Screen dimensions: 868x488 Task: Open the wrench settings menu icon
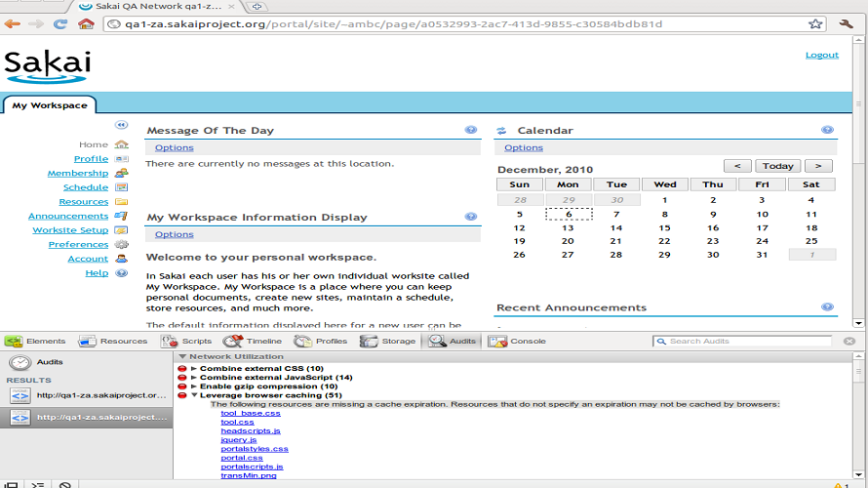[847, 23]
